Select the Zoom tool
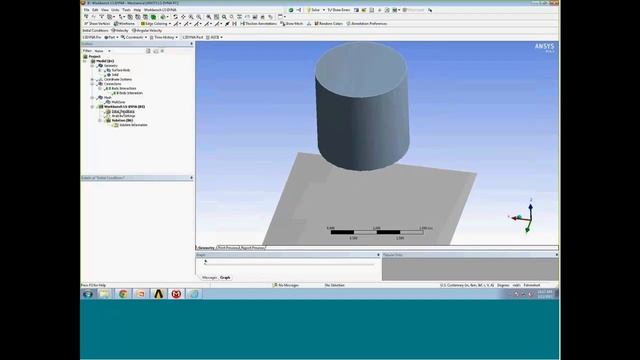Viewport: 640px width, 360px height. (191, 17)
